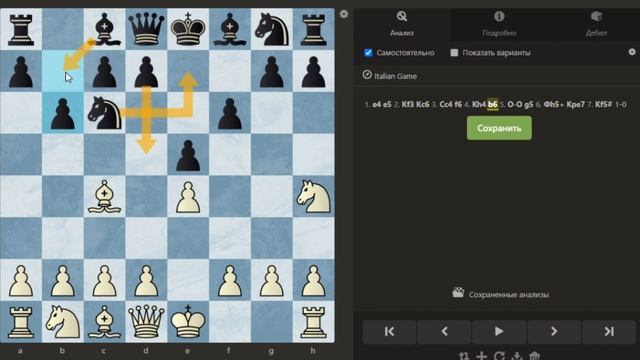Screen dimensions: 640x360
Task: Step forward one move
Action: [554, 331]
